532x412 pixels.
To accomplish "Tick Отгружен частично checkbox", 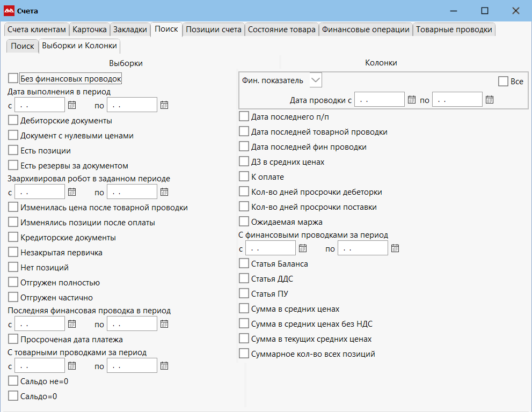I will point(13,297).
